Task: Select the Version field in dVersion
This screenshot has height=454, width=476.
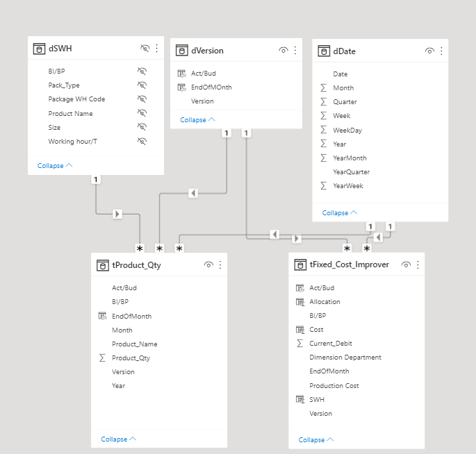Action: [x=202, y=101]
